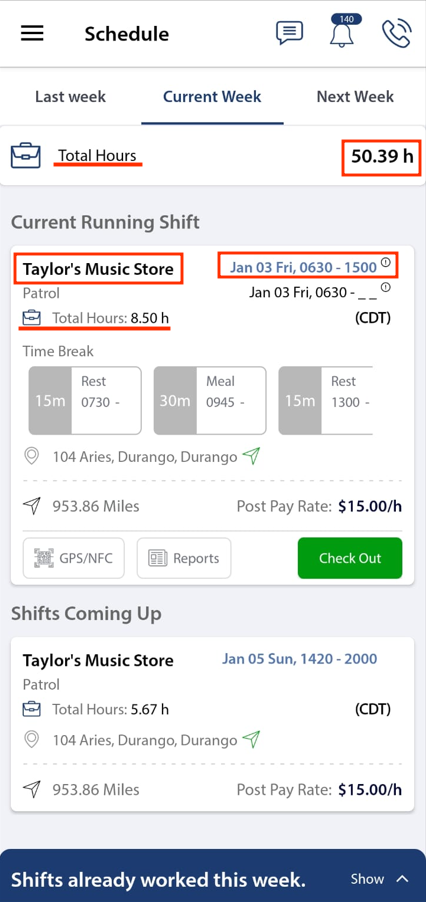Switch to Next Week tab
426x902 pixels.
click(x=355, y=97)
